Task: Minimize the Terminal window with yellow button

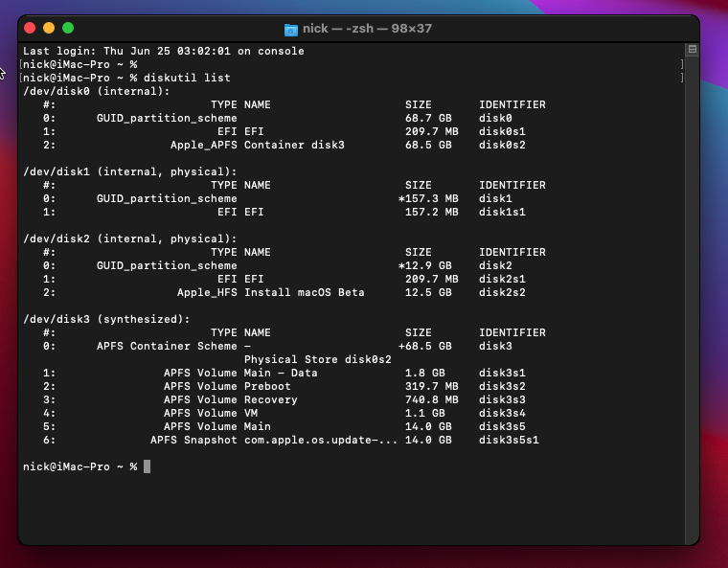Action: 49,28
